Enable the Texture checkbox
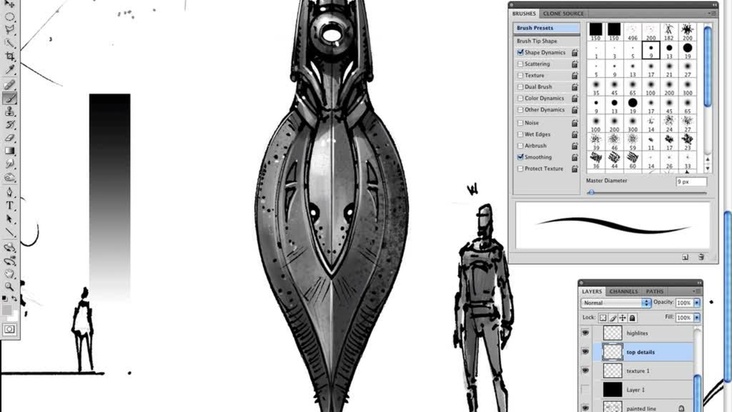 520,75
